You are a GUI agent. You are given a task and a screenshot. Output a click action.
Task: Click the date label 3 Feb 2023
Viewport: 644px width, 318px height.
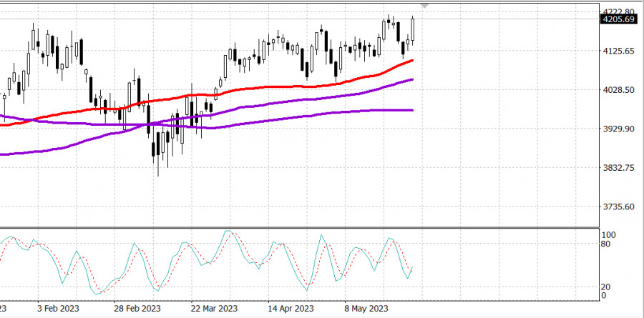(x=58, y=308)
